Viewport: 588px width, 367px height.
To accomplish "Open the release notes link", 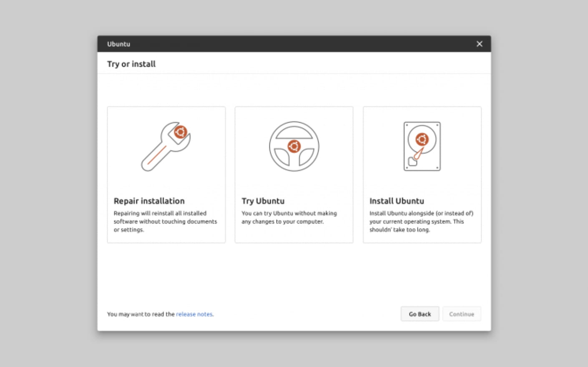I will pyautogui.click(x=194, y=314).
